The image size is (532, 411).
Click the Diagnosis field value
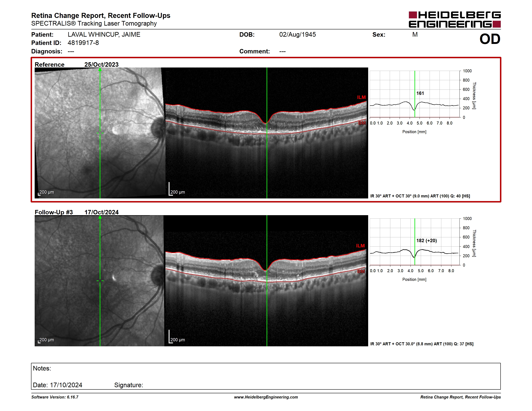click(x=71, y=51)
